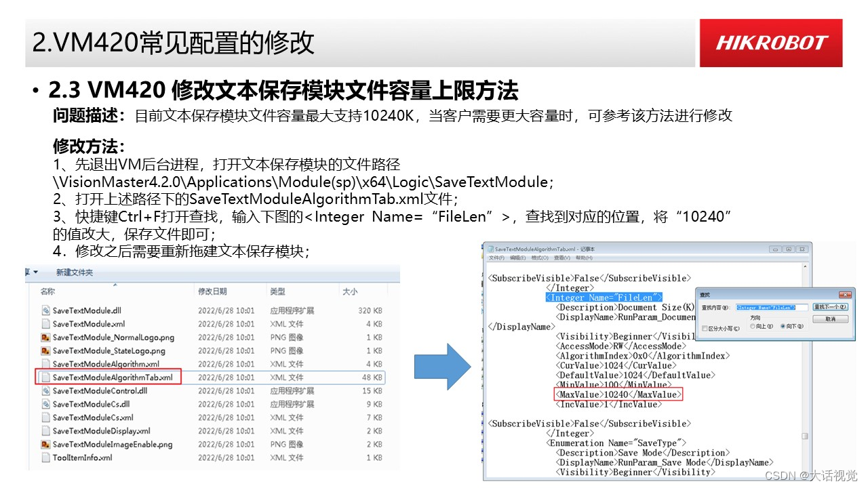Click the AlgorithmIndex 0x0 line
This screenshot has height=488, width=868.
pos(643,356)
